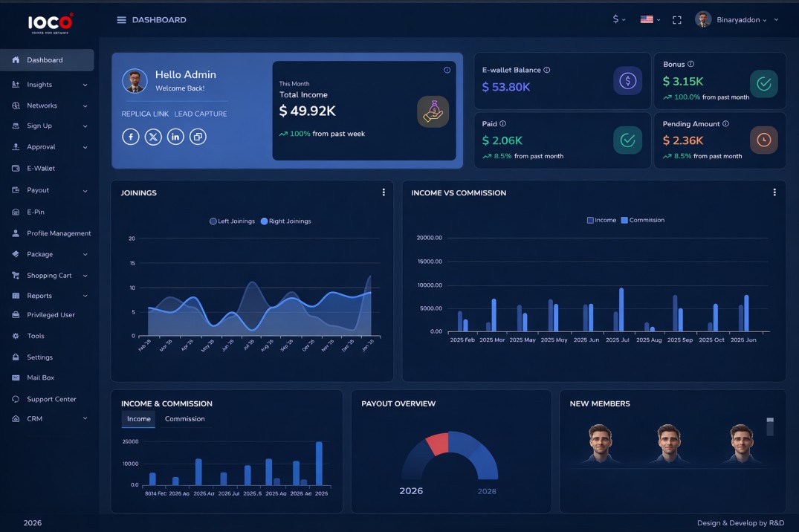The image size is (799, 532).
Task: Click the X (Twitter) icon
Action: [x=153, y=136]
